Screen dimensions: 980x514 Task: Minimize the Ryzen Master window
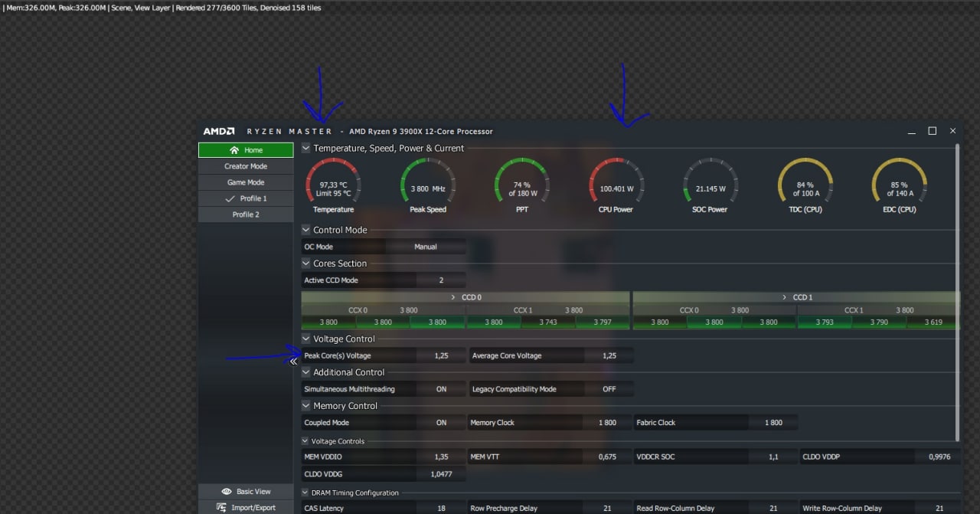[911, 131]
